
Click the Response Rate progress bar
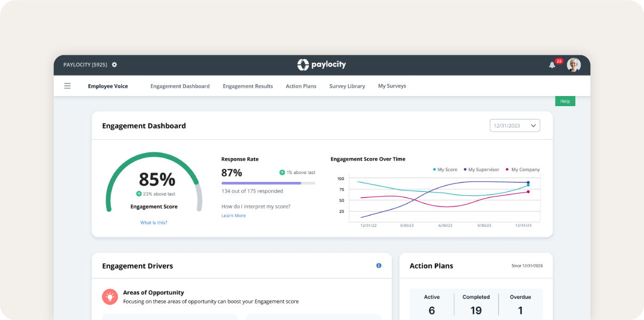268,183
